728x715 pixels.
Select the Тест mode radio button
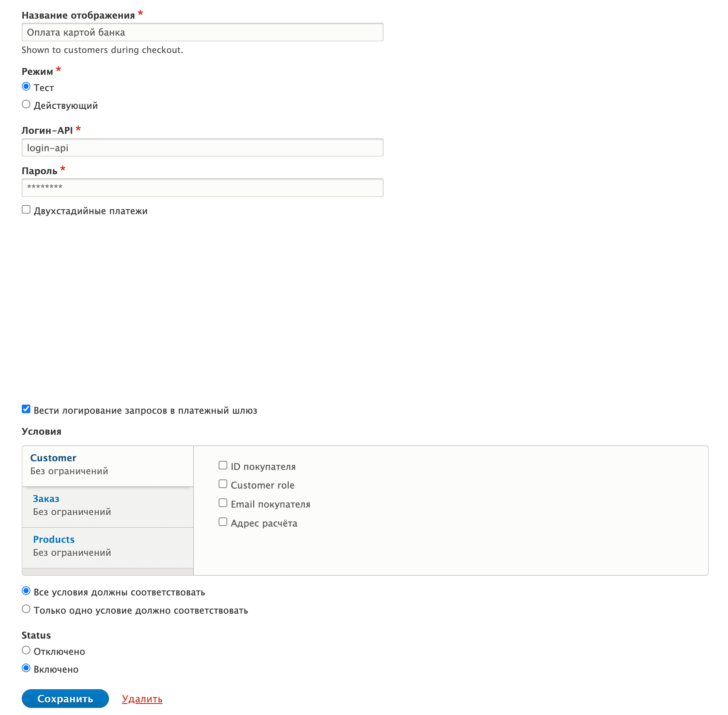[26, 87]
